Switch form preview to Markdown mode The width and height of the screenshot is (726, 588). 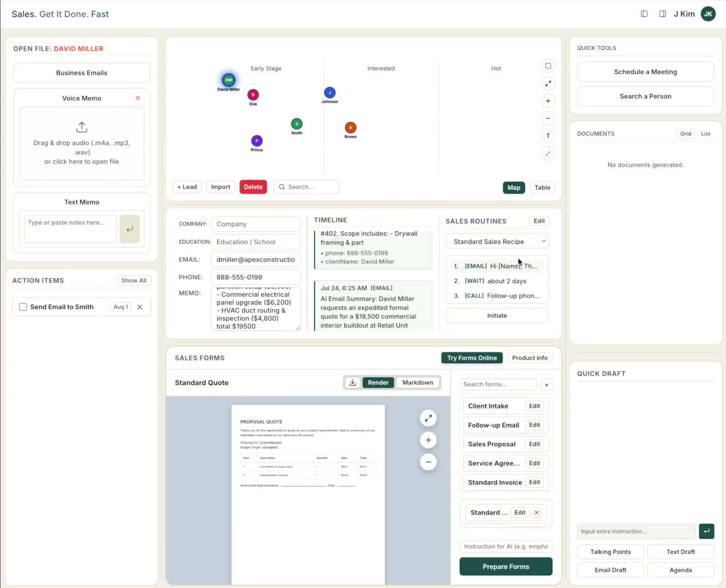coord(418,382)
